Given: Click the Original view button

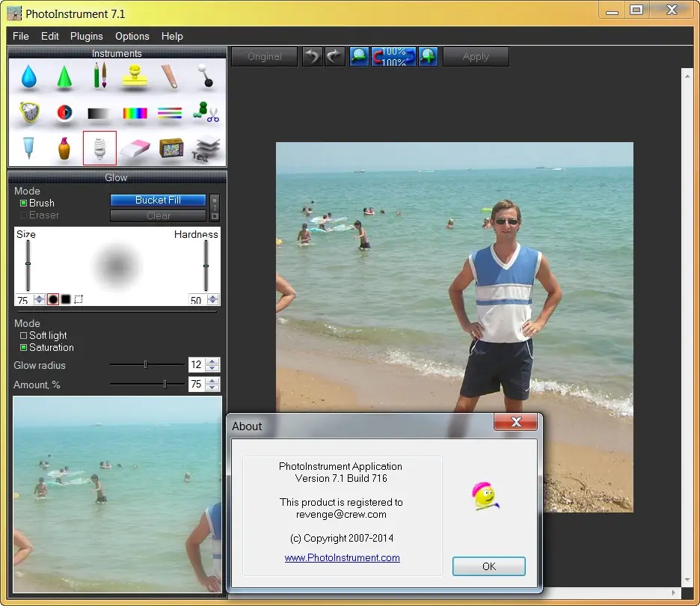Looking at the screenshot, I should pos(264,57).
